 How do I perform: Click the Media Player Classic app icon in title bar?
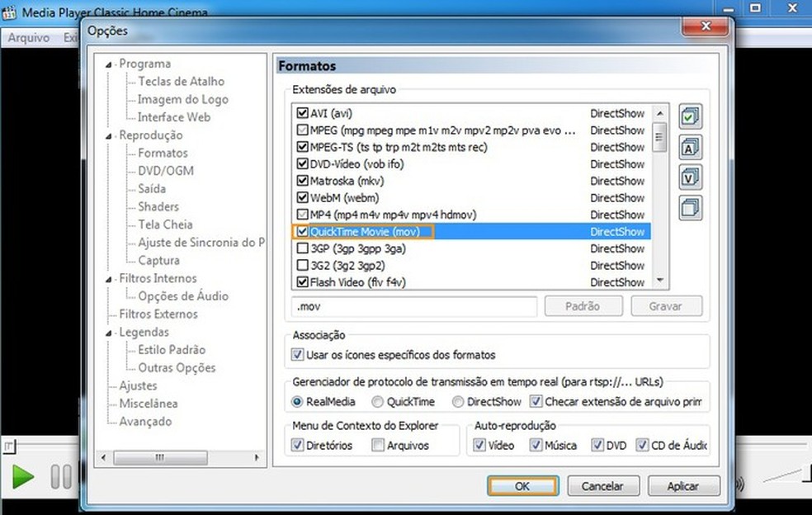pyautogui.click(x=9, y=12)
